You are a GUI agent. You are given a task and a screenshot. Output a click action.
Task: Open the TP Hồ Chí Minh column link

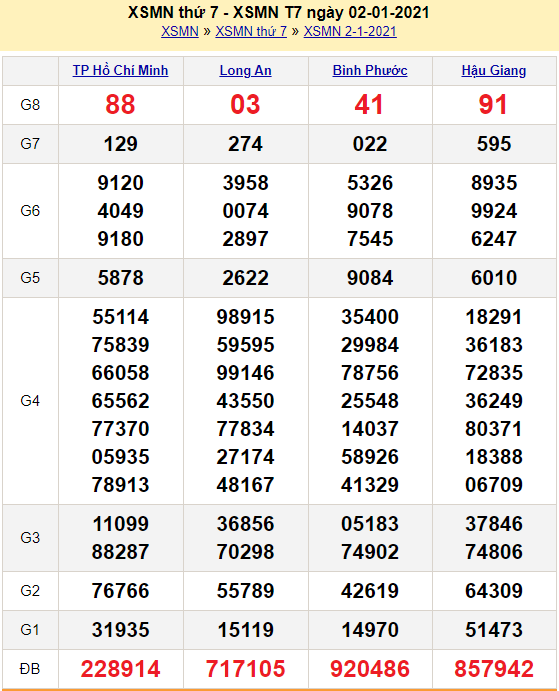[120, 71]
